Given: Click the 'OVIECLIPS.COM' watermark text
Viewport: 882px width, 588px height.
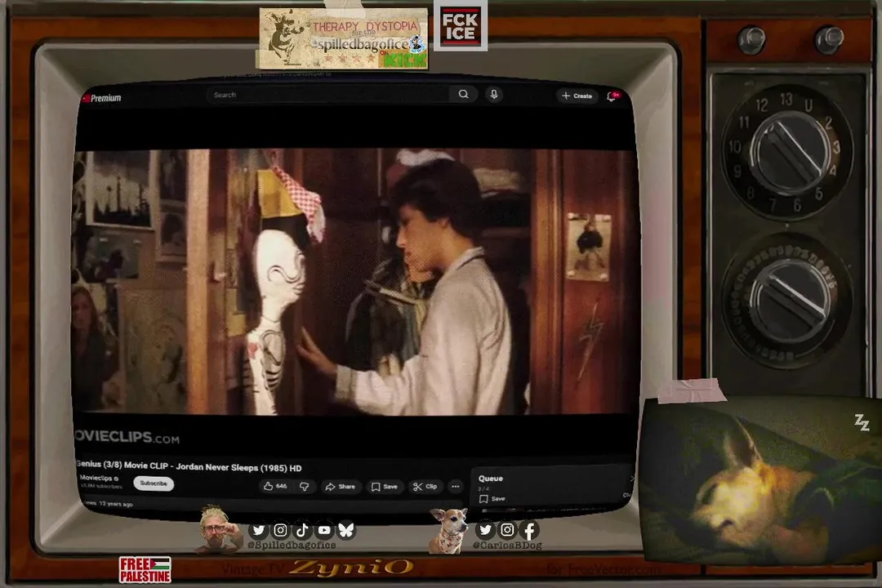Looking at the screenshot, I should pyautogui.click(x=127, y=437).
